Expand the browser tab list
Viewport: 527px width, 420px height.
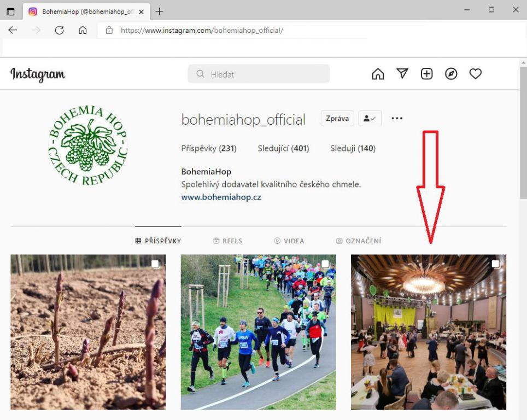point(10,10)
